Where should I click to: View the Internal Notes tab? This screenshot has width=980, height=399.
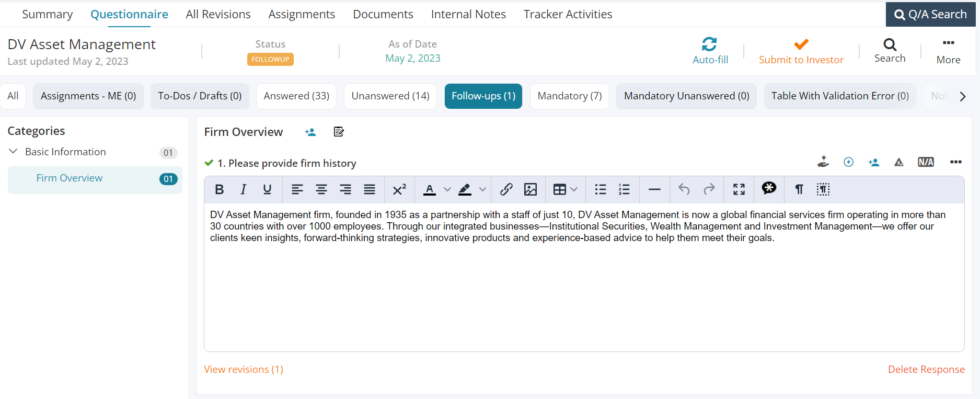468,14
